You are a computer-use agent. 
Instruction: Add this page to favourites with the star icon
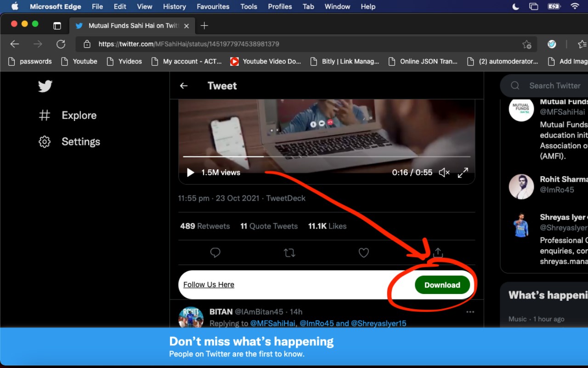[527, 44]
